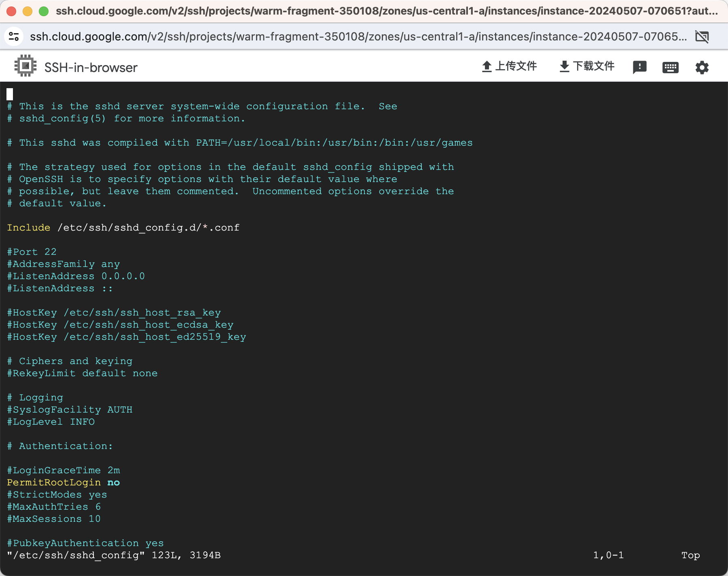Click the 'no' value after PermitRootLogin
Image resolution: width=728 pixels, height=576 pixels.
(114, 483)
